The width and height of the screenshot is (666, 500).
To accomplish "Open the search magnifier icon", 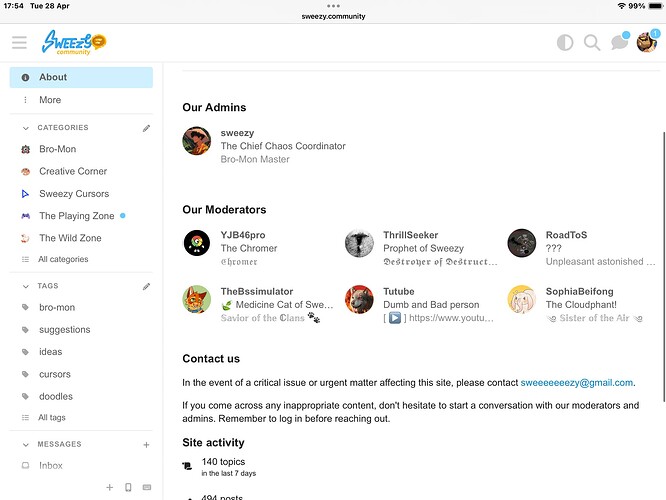I will click(x=592, y=42).
